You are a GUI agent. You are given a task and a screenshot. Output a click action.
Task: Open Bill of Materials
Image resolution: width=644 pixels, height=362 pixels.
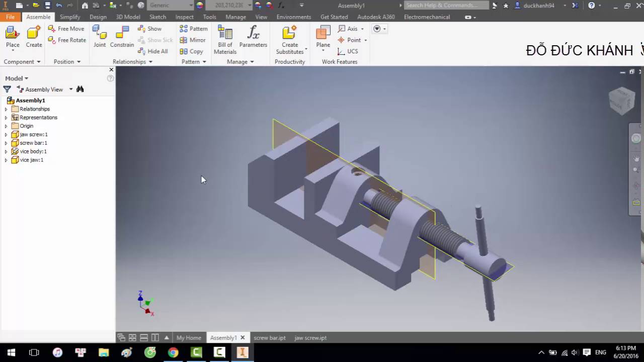pos(225,40)
